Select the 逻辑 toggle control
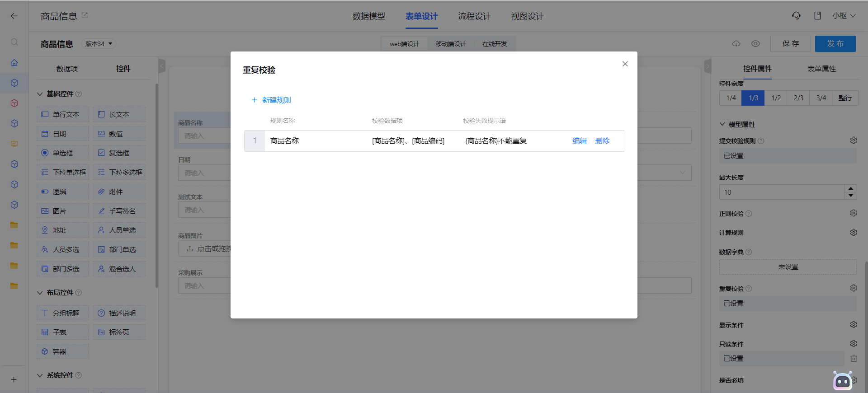Image resolution: width=868 pixels, height=393 pixels. (x=63, y=192)
